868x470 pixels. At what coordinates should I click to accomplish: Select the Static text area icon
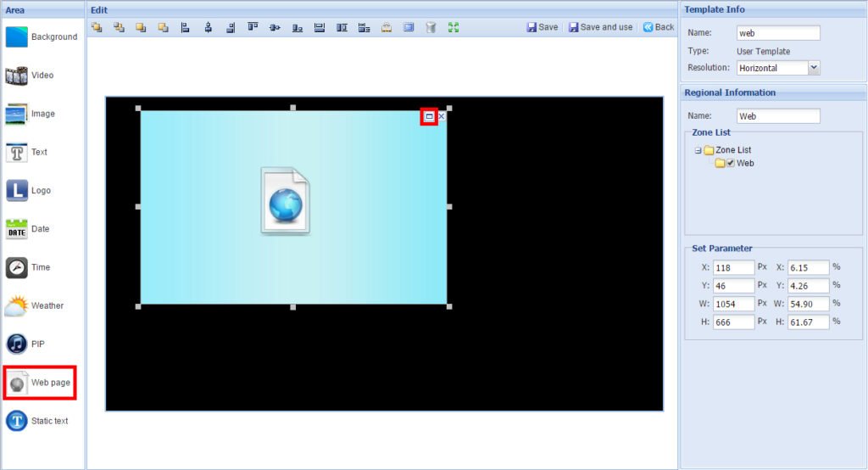point(18,421)
